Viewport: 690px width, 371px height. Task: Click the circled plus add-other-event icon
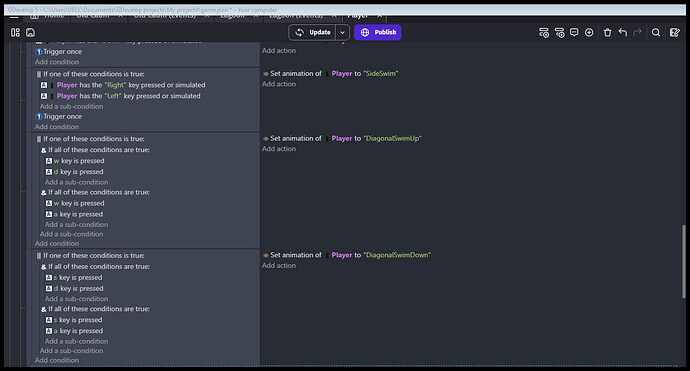(x=589, y=33)
